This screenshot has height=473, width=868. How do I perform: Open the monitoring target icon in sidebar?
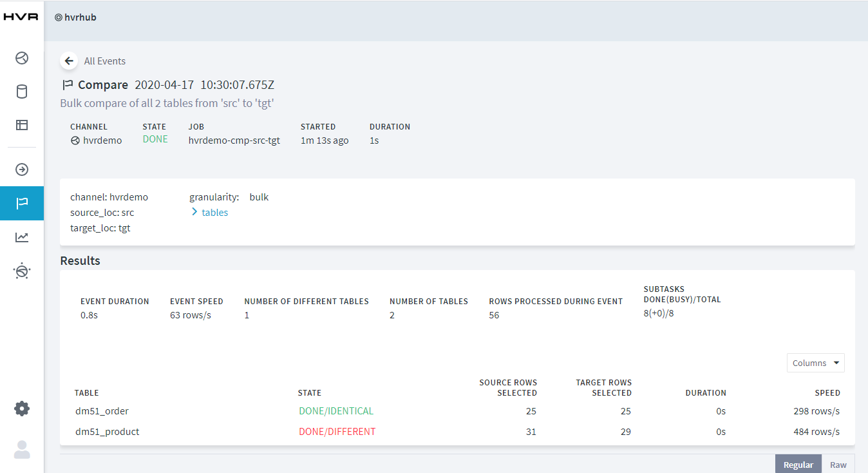pyautogui.click(x=22, y=271)
